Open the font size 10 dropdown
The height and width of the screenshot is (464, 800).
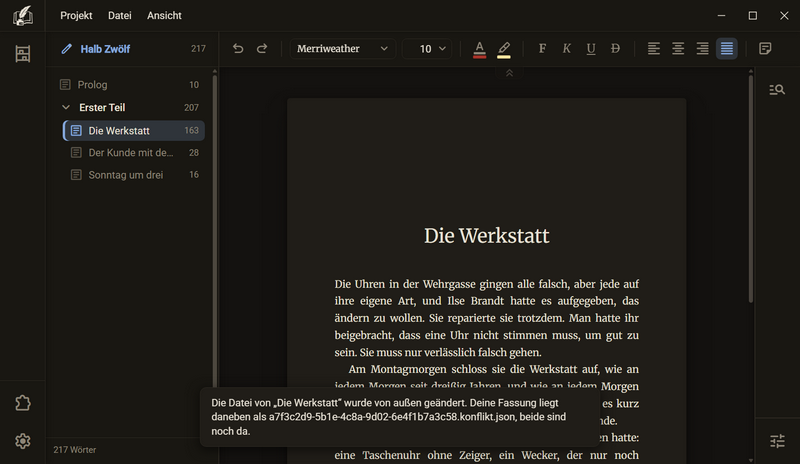pos(427,48)
